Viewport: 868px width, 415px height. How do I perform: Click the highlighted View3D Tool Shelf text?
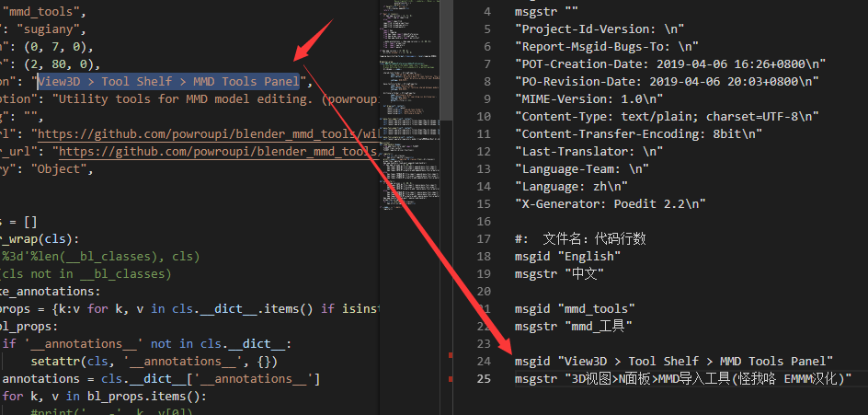point(168,81)
